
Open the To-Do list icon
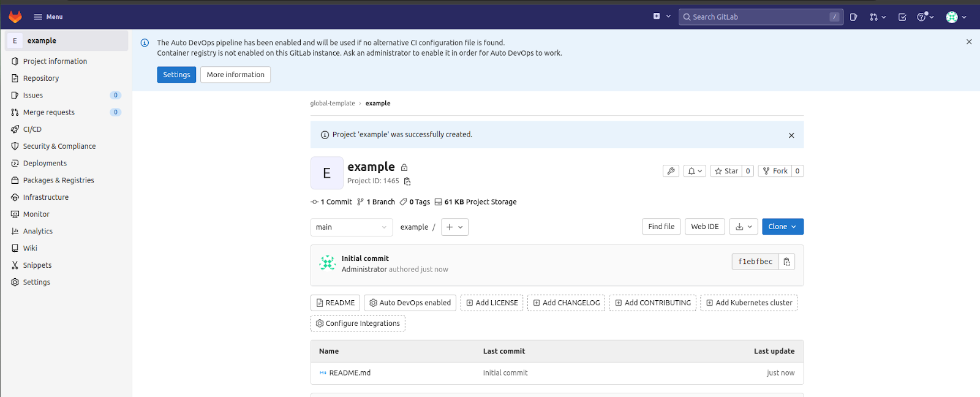(x=902, y=17)
